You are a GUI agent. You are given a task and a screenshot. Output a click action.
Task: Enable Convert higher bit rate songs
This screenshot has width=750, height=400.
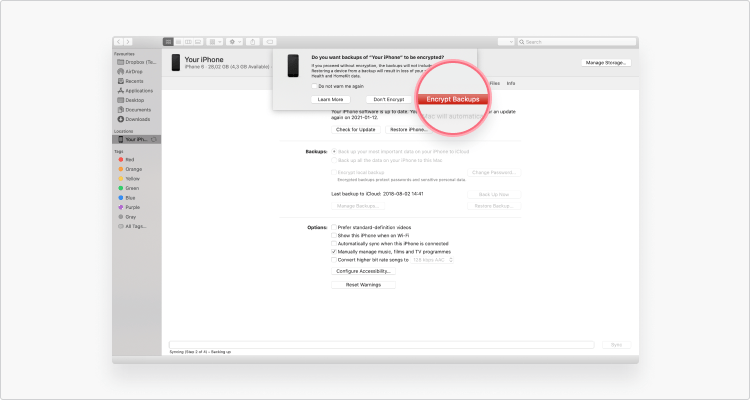334,260
